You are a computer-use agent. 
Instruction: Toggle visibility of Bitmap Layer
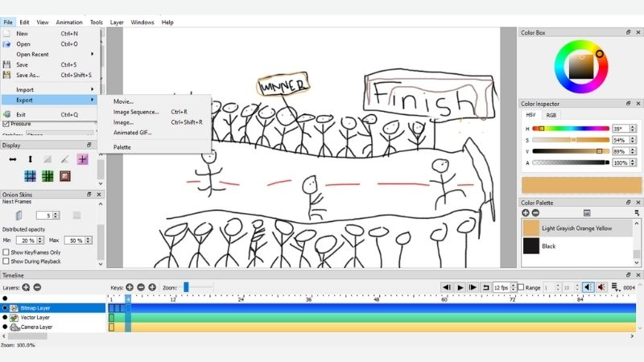pos(5,307)
